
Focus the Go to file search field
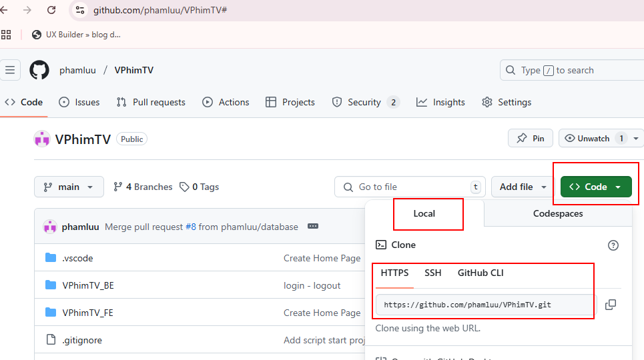point(410,187)
